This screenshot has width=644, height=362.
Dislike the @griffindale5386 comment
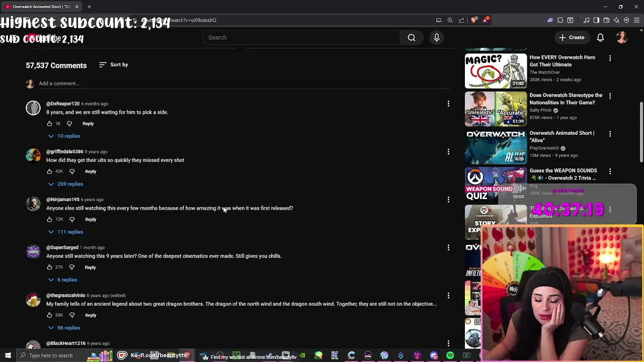click(x=72, y=171)
